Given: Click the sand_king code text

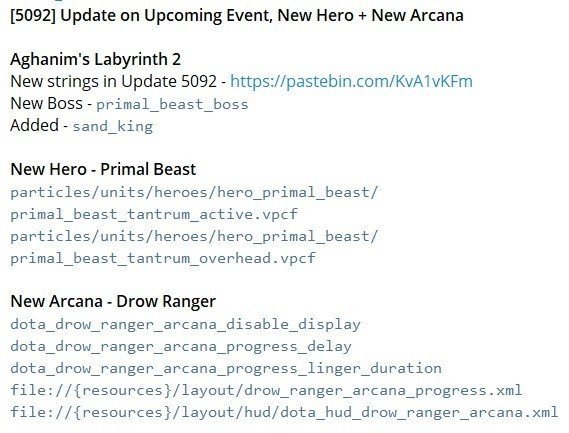Looking at the screenshot, I should coord(112,127).
